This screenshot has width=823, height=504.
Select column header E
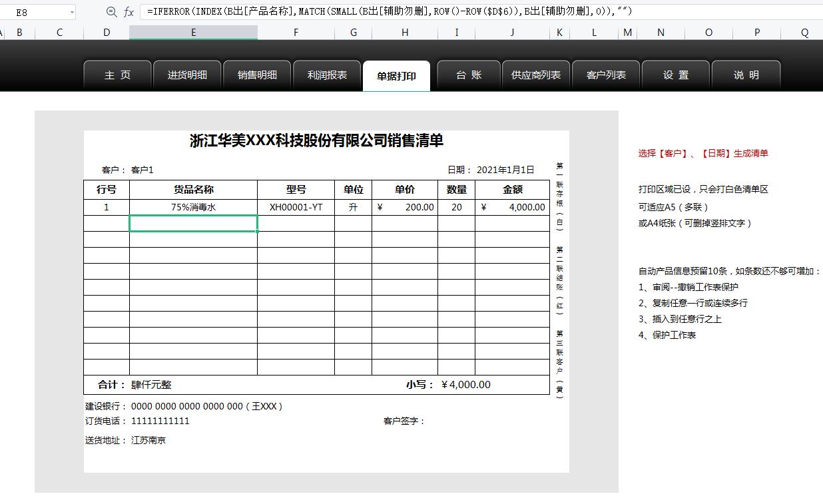(193, 31)
